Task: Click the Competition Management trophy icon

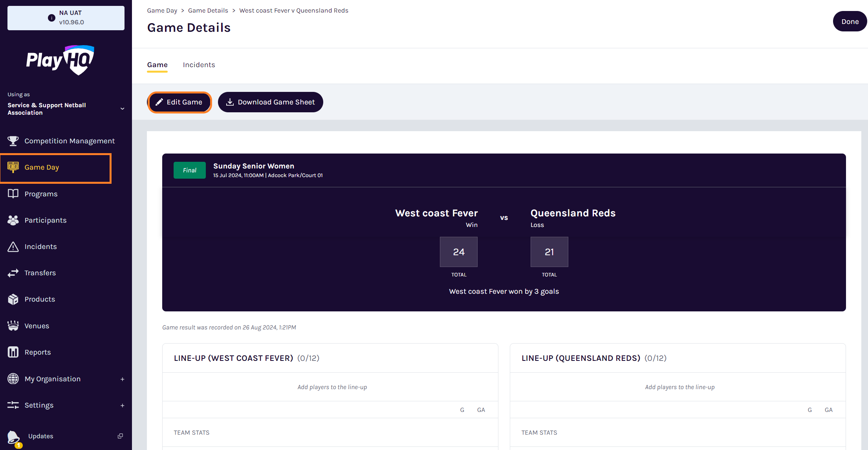Action: tap(13, 141)
